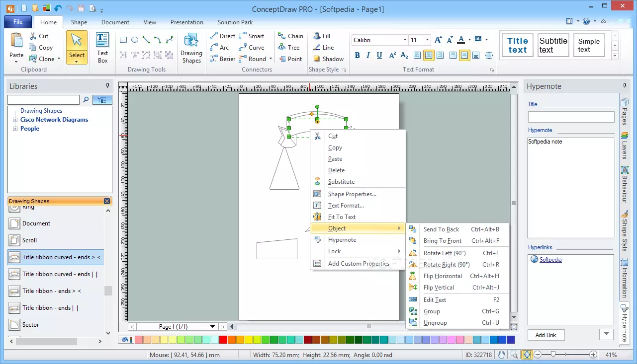Choose the Bezier connector tool
Image resolution: width=637 pixels, height=364 pixels.
(222, 59)
